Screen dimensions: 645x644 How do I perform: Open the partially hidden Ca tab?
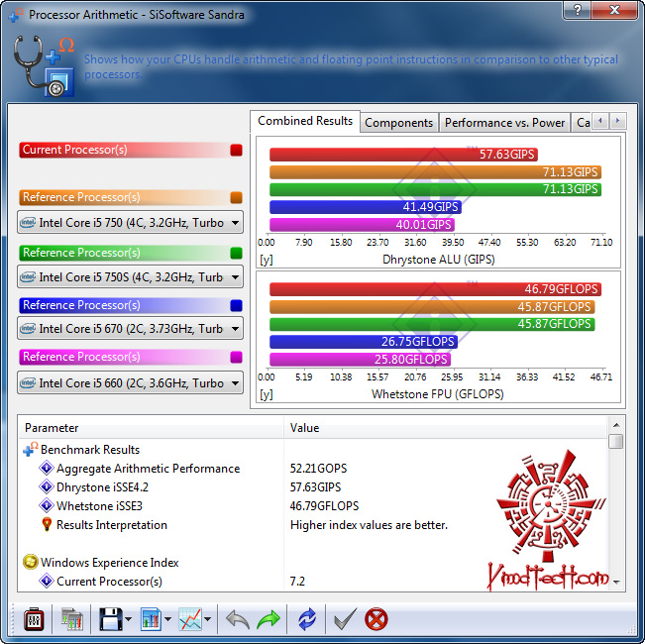(x=582, y=123)
